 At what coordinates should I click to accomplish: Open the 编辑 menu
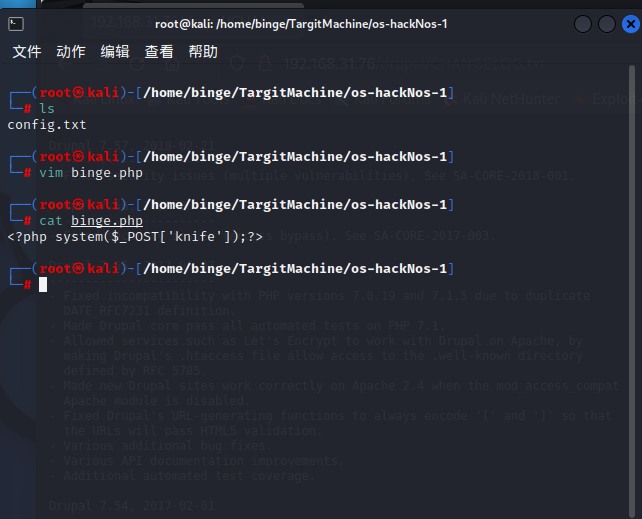coord(115,52)
